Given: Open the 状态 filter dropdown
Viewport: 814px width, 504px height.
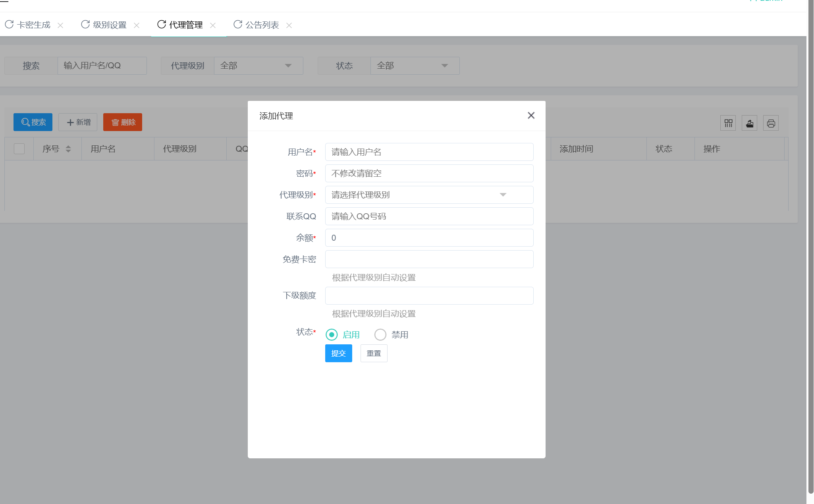Looking at the screenshot, I should [x=415, y=66].
